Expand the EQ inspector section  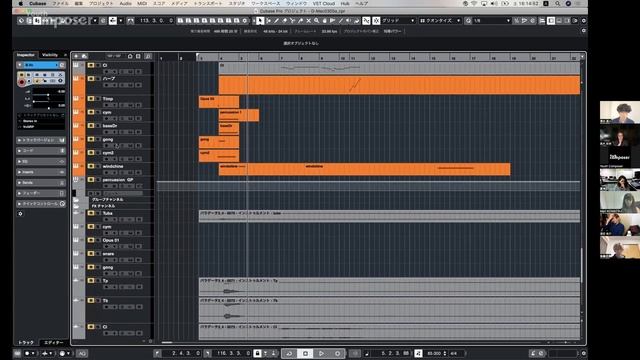[41, 162]
